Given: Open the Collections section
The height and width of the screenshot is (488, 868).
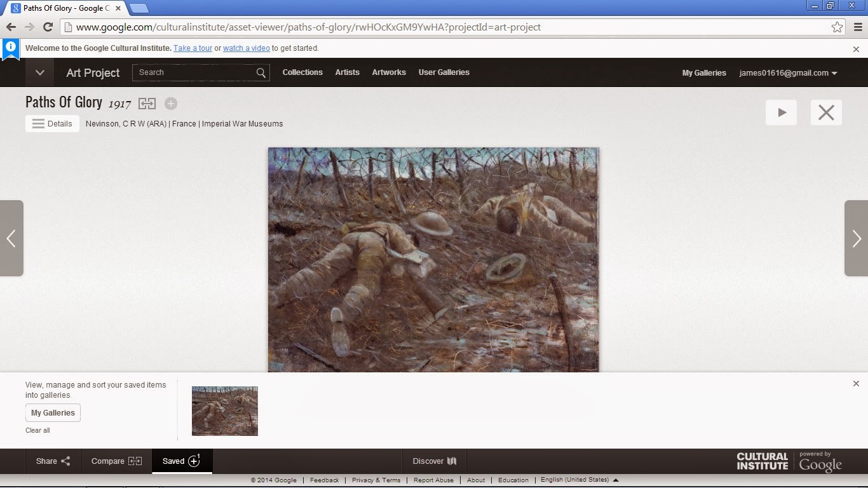Looking at the screenshot, I should click(x=302, y=72).
